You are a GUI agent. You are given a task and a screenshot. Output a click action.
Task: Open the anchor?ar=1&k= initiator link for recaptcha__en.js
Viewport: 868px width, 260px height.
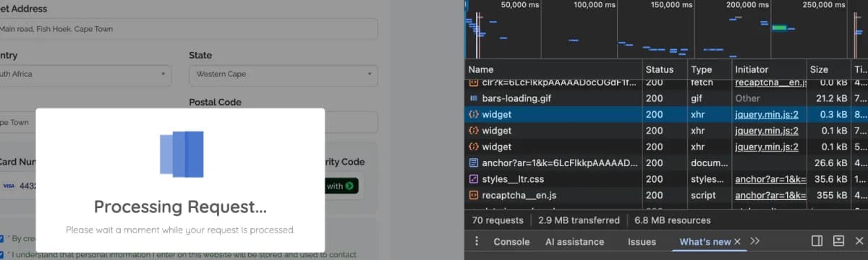click(770, 195)
